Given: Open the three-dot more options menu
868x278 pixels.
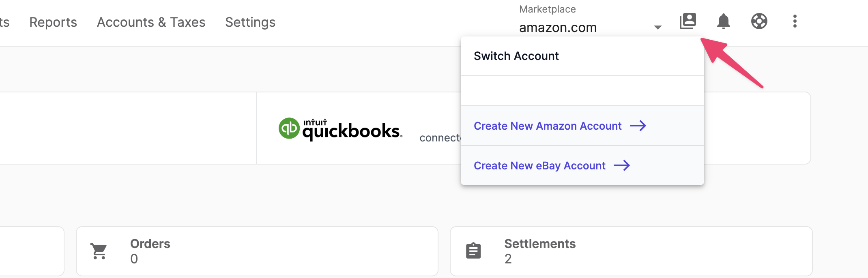Looking at the screenshot, I should pyautogui.click(x=795, y=21).
